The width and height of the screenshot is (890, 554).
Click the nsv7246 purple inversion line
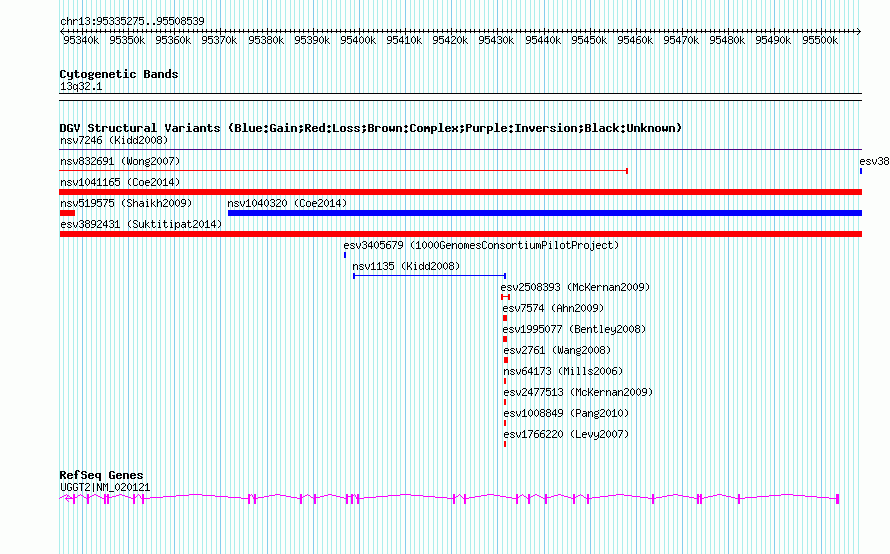pyautogui.click(x=460, y=150)
